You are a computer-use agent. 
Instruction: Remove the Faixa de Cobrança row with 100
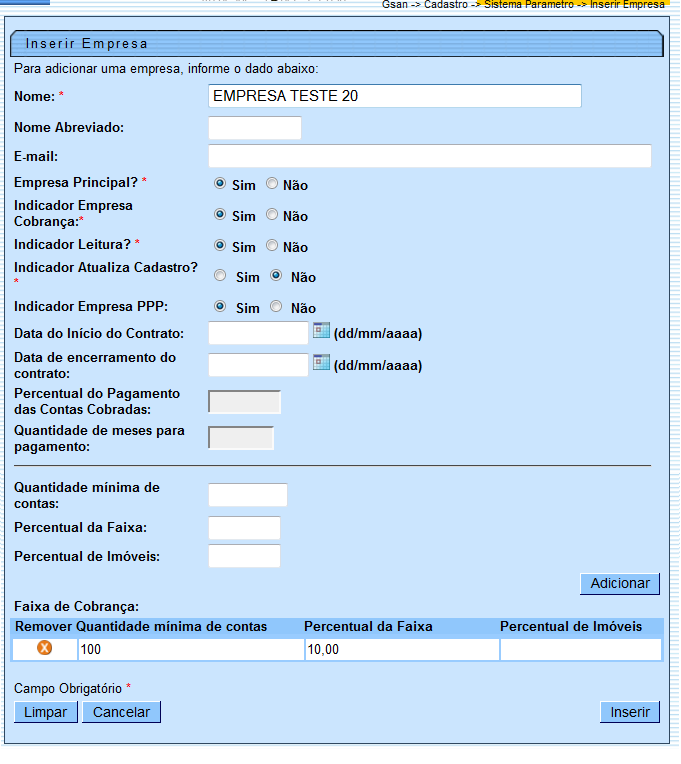pyautogui.click(x=45, y=649)
